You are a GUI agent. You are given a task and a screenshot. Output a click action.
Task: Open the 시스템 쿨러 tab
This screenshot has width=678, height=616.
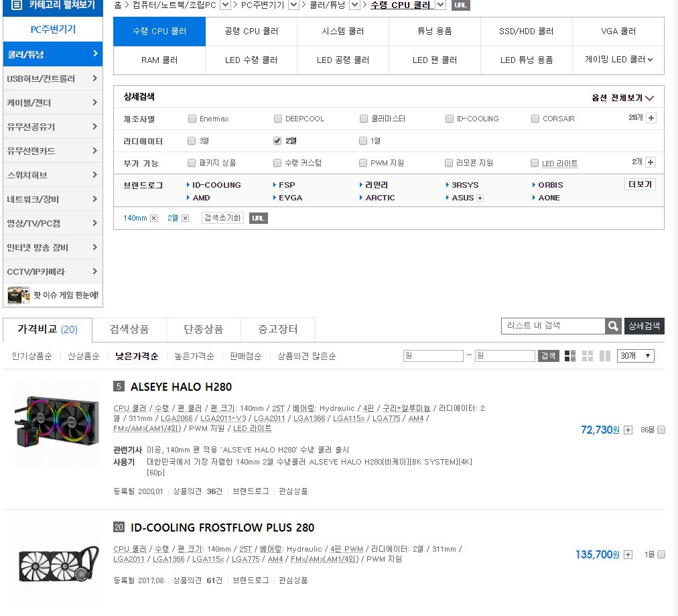[x=343, y=32]
